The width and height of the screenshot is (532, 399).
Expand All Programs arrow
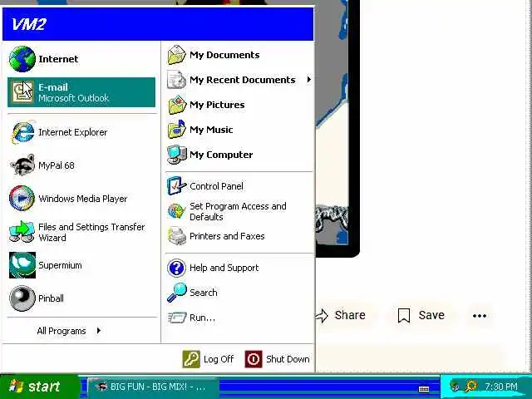click(99, 330)
